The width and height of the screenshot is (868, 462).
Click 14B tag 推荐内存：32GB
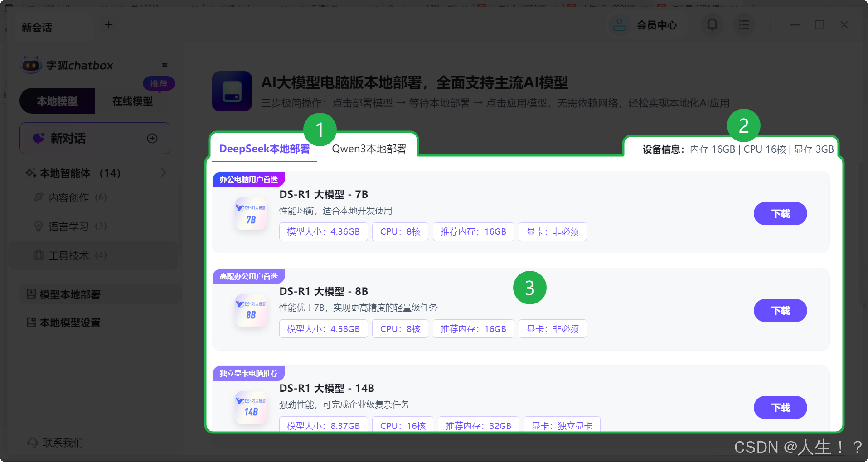478,425
